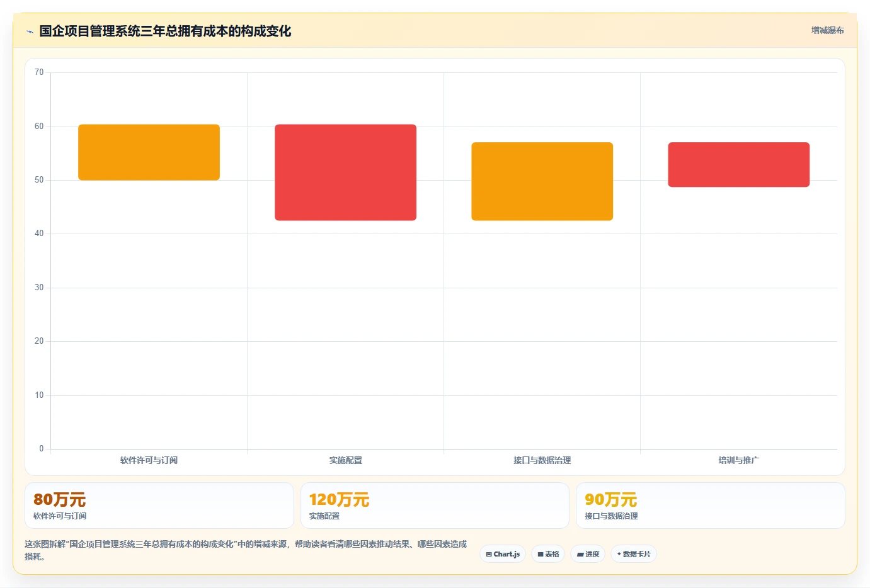This screenshot has height=588, width=870.
Task: Click the y-axis value 40
Action: click(x=39, y=234)
